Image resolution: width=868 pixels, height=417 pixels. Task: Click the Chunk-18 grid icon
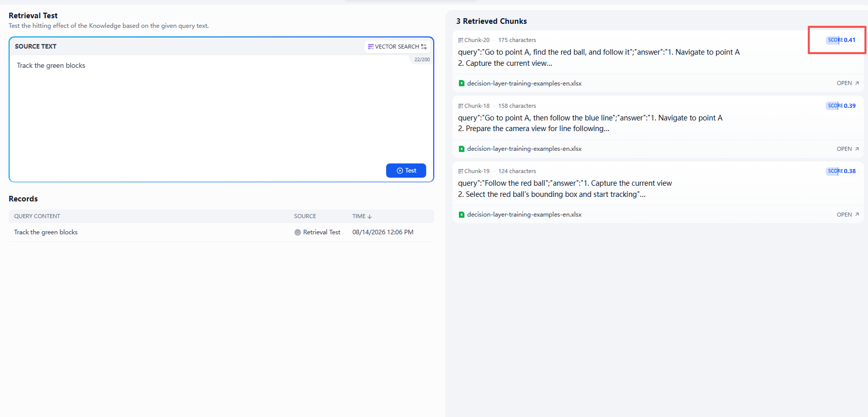coord(461,106)
